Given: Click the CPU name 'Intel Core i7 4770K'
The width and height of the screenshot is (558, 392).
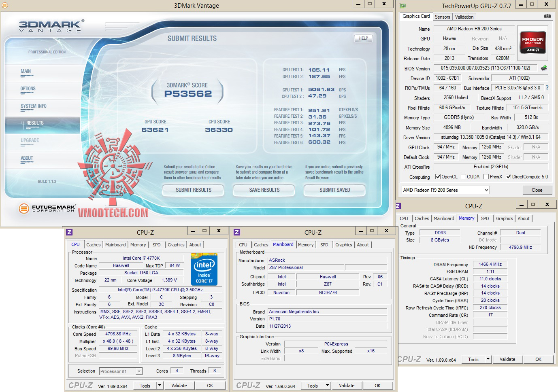Looking at the screenshot, I should [141, 258].
